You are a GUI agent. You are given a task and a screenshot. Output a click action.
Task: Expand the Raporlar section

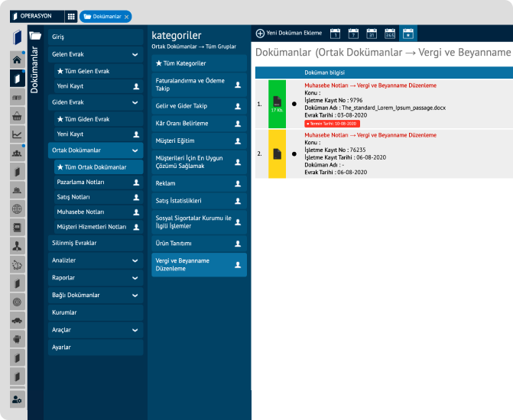tap(135, 278)
